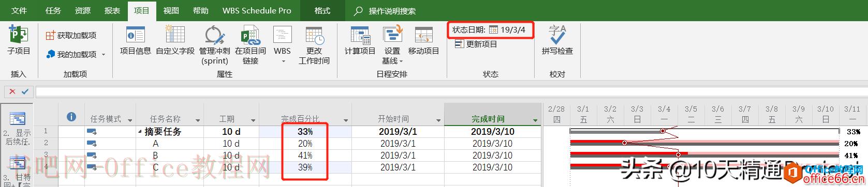Switch to the 格式 tab
Viewport: 868px width, 187px height.
tap(322, 10)
